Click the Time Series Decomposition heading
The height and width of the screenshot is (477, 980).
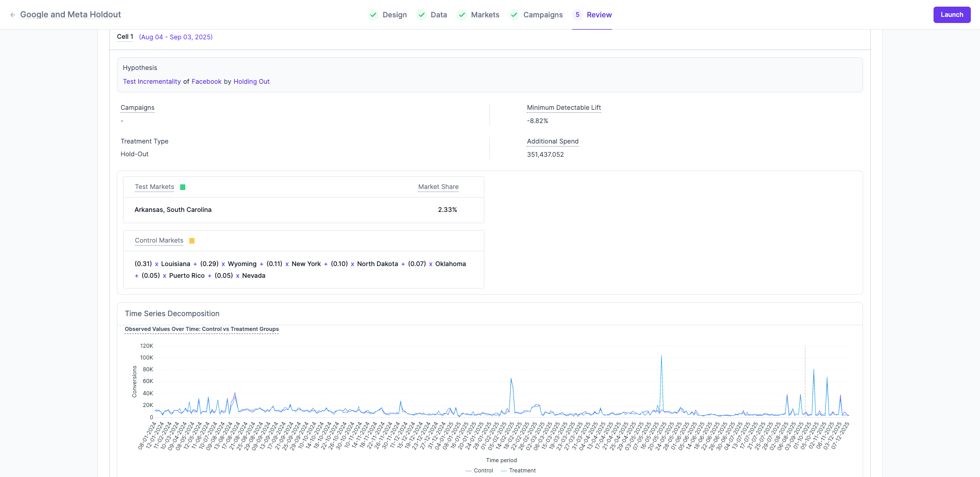(x=172, y=314)
